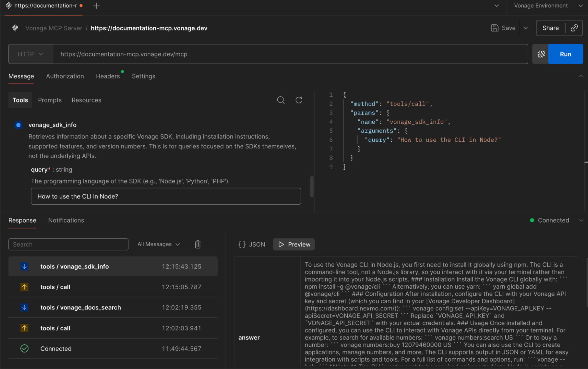Click the Save icon
This screenshot has height=369, width=588.
tap(494, 28)
